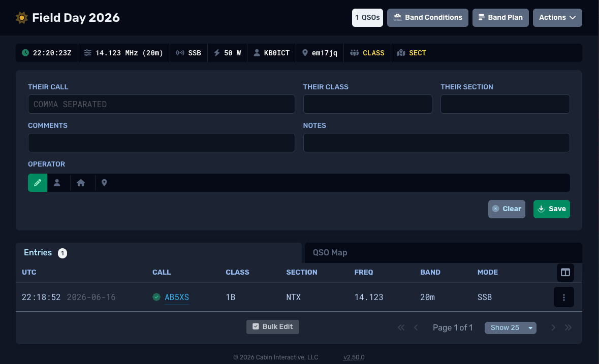Click the SSB mode cell in the AB5XS row
The image size is (599, 364).
484,297
